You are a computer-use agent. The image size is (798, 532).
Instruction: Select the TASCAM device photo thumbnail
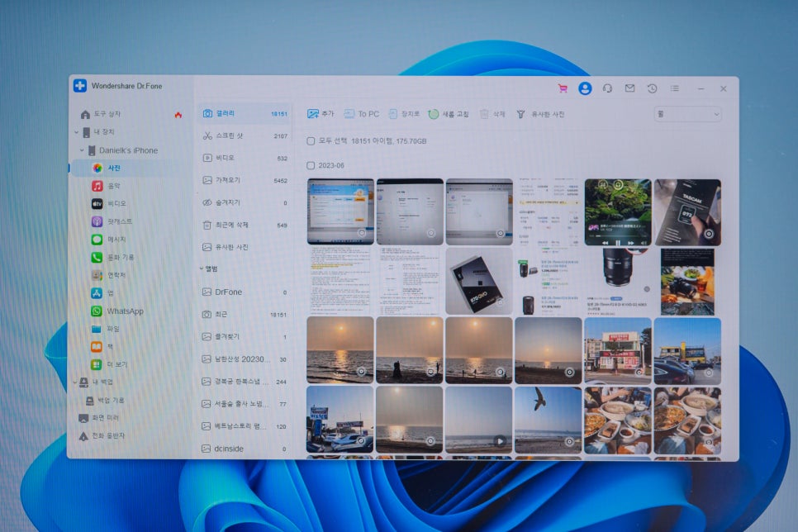pos(687,212)
